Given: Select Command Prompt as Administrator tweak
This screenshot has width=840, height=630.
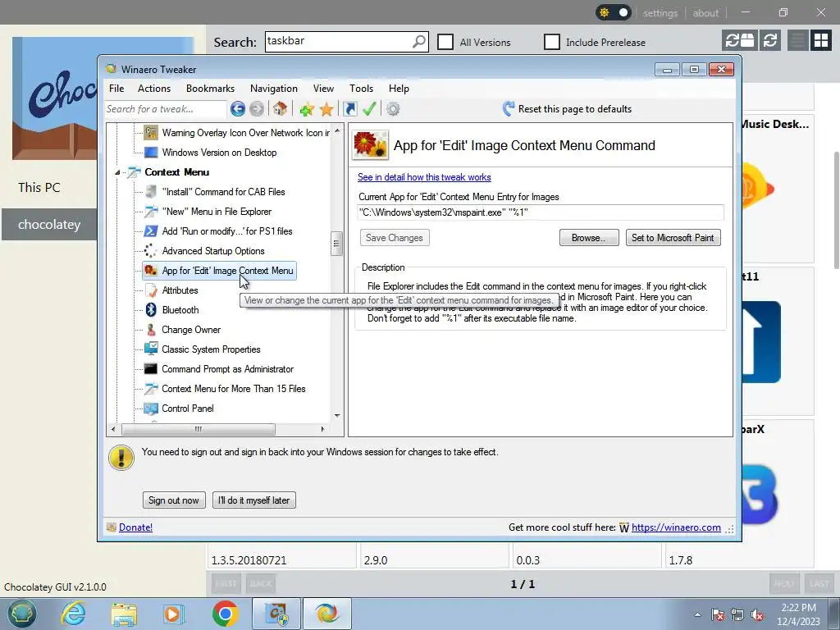Looking at the screenshot, I should (228, 369).
